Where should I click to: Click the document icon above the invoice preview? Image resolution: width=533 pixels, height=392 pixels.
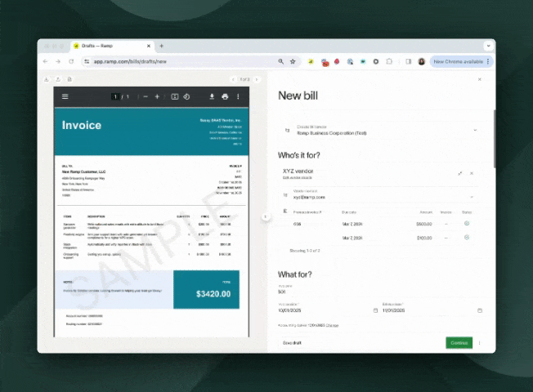pyautogui.click(x=69, y=79)
